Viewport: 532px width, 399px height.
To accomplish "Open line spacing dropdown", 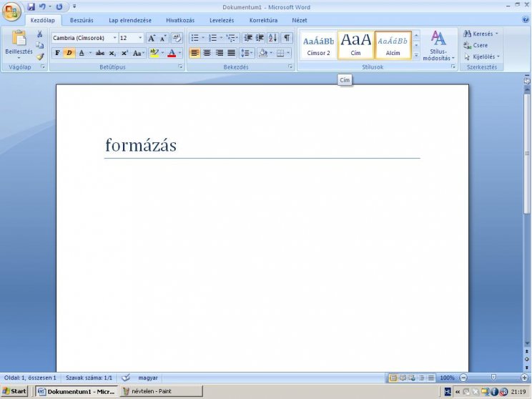I will (247, 53).
